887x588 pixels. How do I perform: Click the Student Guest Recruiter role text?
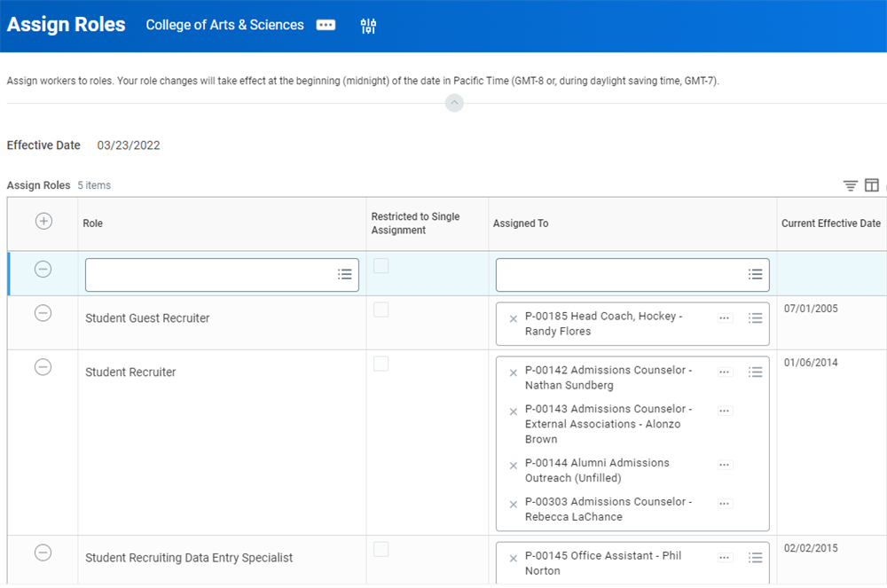click(147, 318)
